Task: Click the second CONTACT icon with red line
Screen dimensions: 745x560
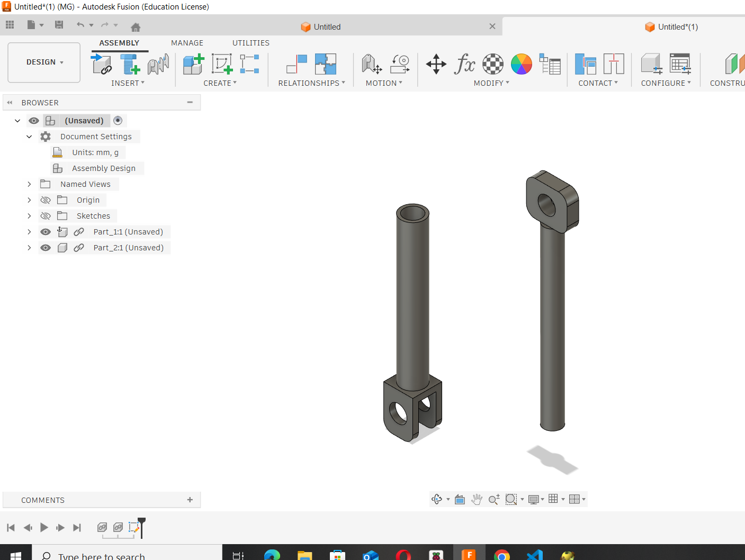Action: click(x=614, y=64)
